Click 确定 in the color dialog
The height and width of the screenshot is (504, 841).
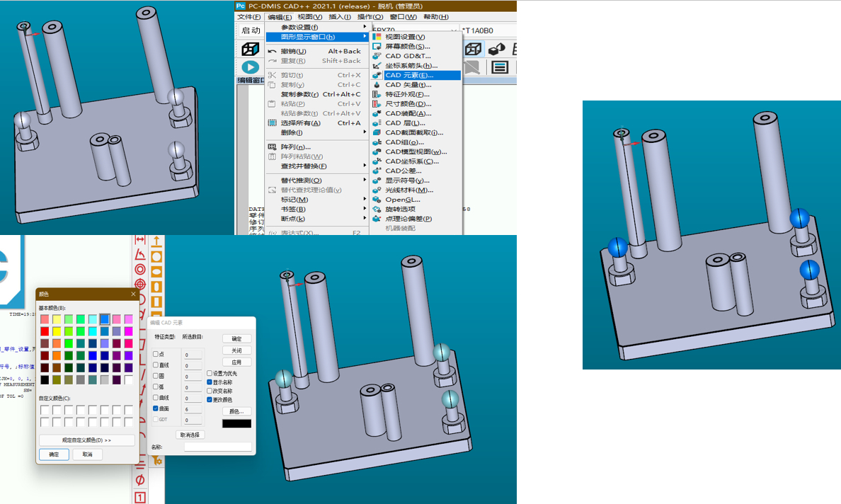click(54, 454)
